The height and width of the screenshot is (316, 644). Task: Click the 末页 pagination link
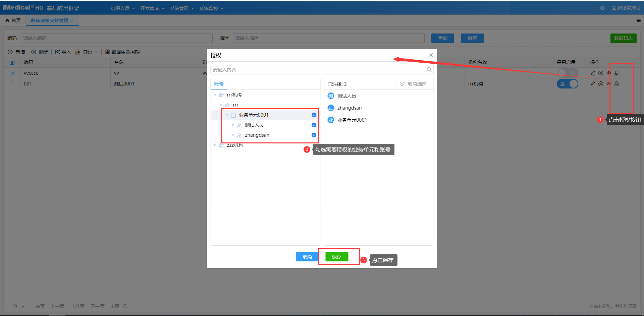pos(115,306)
